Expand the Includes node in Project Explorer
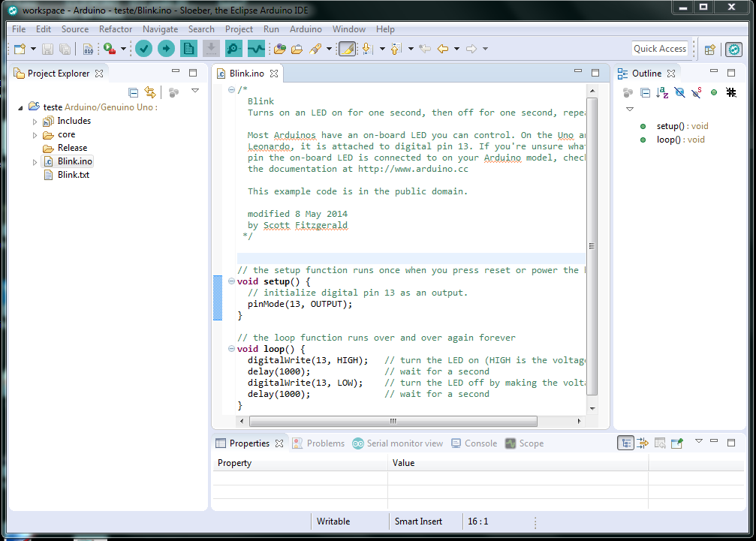 point(34,120)
